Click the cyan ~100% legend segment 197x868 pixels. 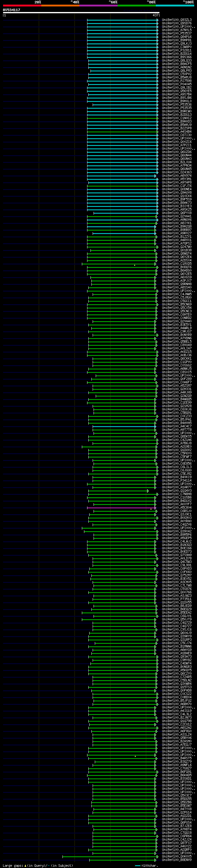175,6
